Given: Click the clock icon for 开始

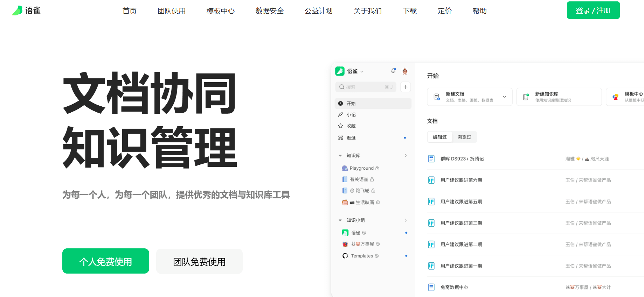Looking at the screenshot, I should coord(340,104).
